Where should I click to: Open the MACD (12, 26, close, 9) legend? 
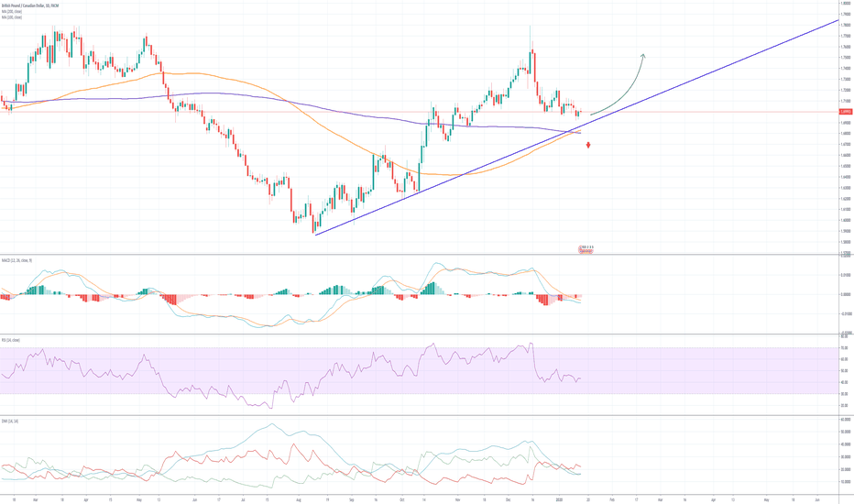pyautogui.click(x=18, y=261)
